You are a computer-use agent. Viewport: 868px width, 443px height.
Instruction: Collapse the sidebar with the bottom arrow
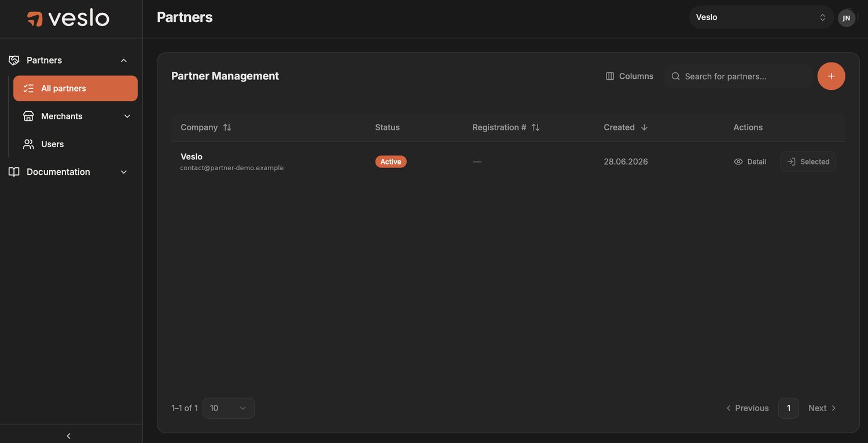[68, 436]
